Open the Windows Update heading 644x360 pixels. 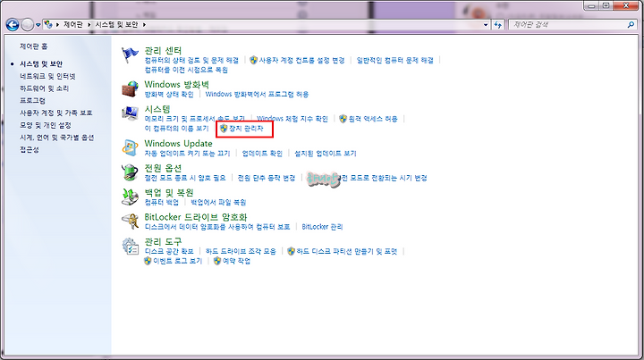pos(178,144)
